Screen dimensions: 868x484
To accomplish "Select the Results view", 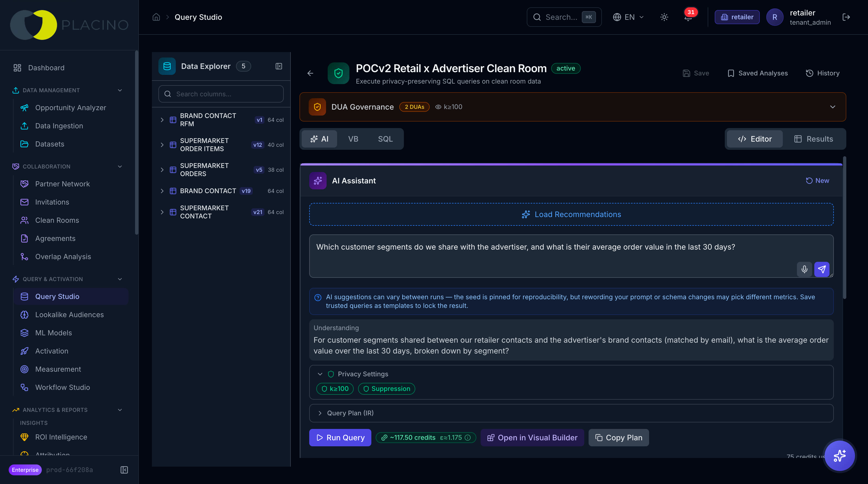I will pos(813,139).
